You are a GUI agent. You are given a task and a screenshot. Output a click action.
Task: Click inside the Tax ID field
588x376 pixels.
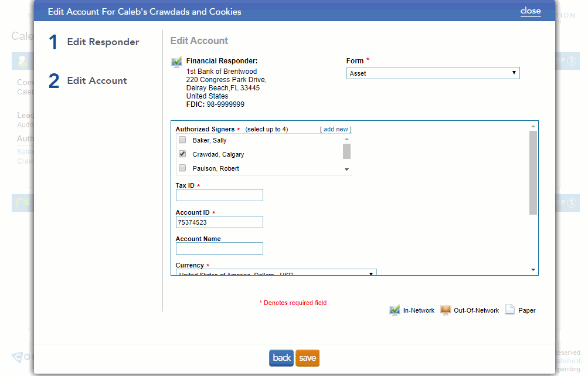(219, 195)
